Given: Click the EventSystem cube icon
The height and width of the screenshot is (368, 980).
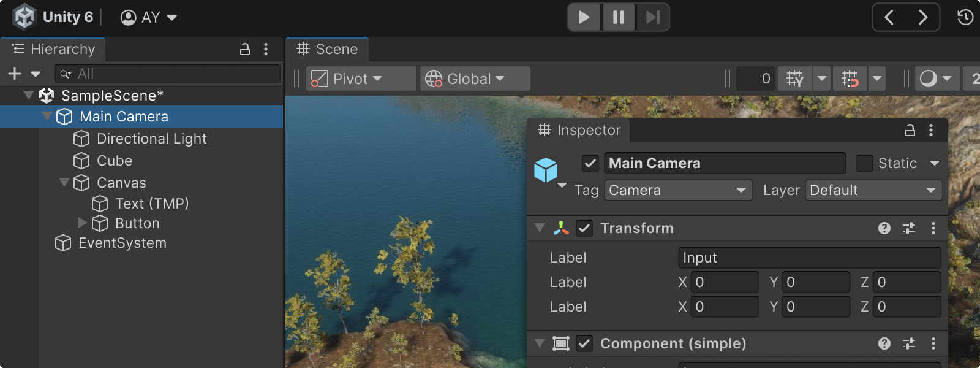Looking at the screenshot, I should tap(63, 243).
